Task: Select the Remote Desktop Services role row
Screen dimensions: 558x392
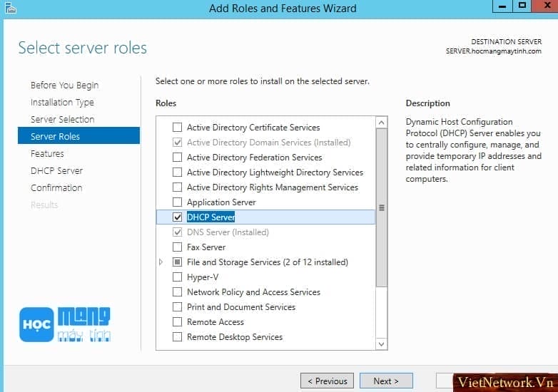Action: 265,337
